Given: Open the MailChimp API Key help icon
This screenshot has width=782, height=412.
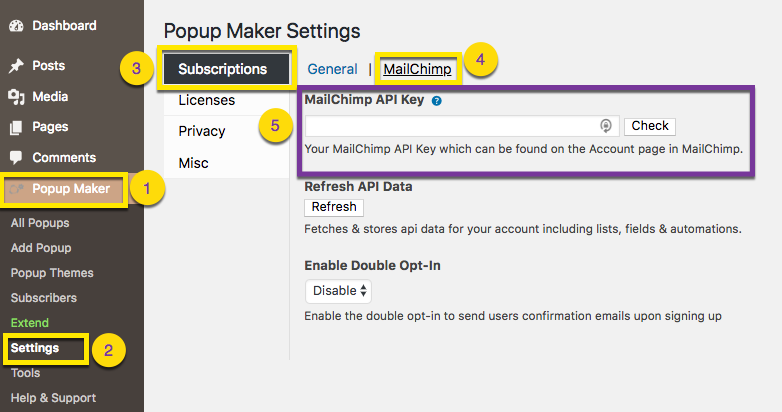Looking at the screenshot, I should tap(436, 101).
